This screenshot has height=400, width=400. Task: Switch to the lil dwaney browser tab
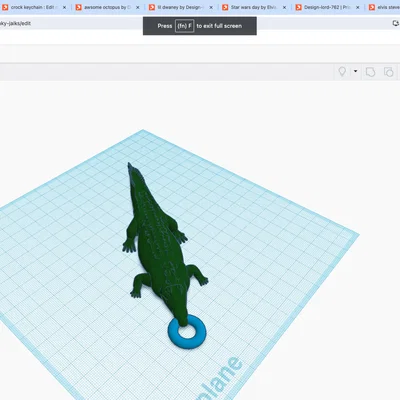[181, 7]
